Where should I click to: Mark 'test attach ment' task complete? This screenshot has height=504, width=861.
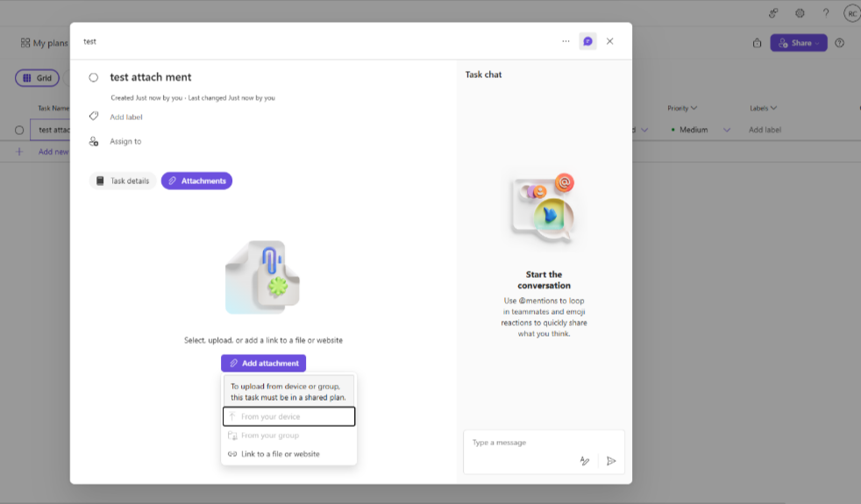tap(93, 77)
